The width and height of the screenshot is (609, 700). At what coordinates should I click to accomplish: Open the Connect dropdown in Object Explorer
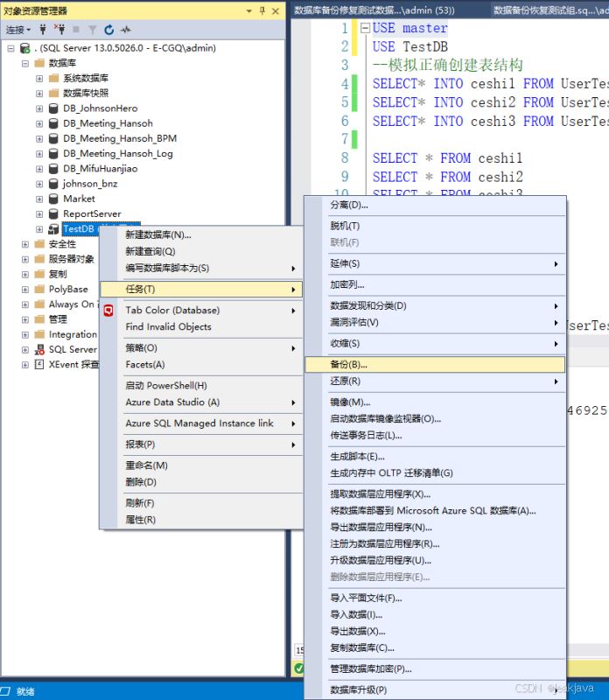click(18, 30)
